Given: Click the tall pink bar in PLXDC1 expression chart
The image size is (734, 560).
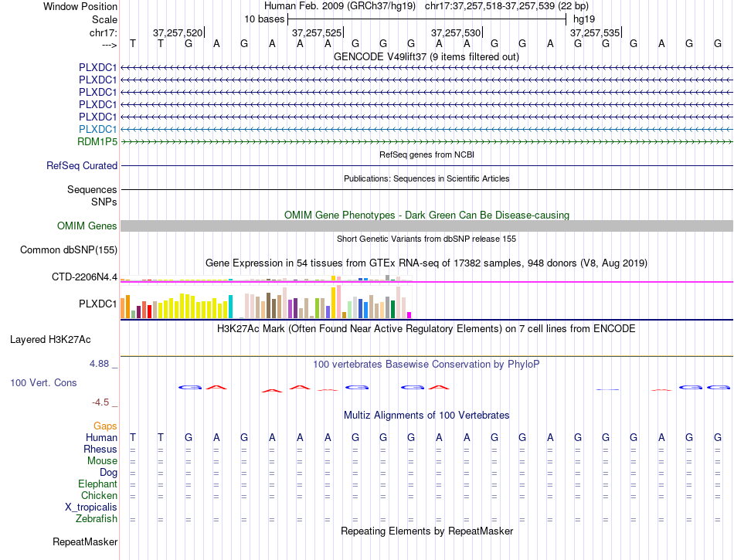Looking at the screenshot, I should point(338,302).
